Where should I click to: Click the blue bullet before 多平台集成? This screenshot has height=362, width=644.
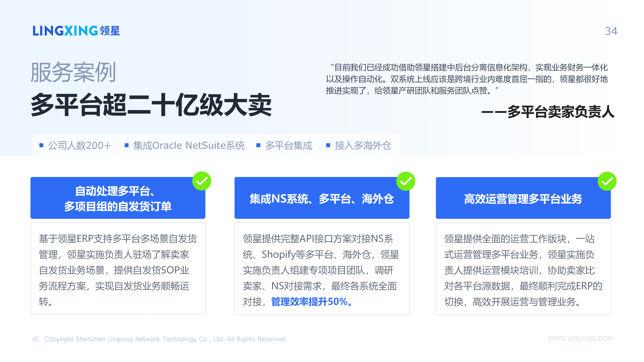click(x=259, y=145)
